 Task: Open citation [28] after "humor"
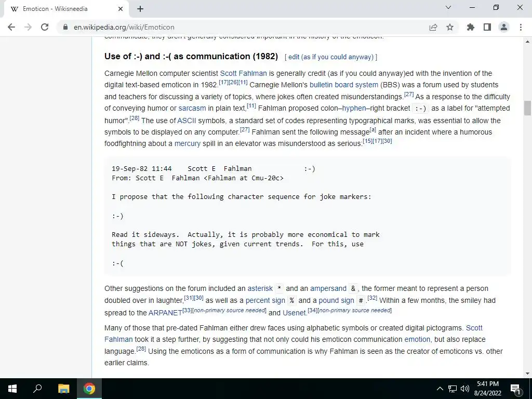[x=135, y=118]
